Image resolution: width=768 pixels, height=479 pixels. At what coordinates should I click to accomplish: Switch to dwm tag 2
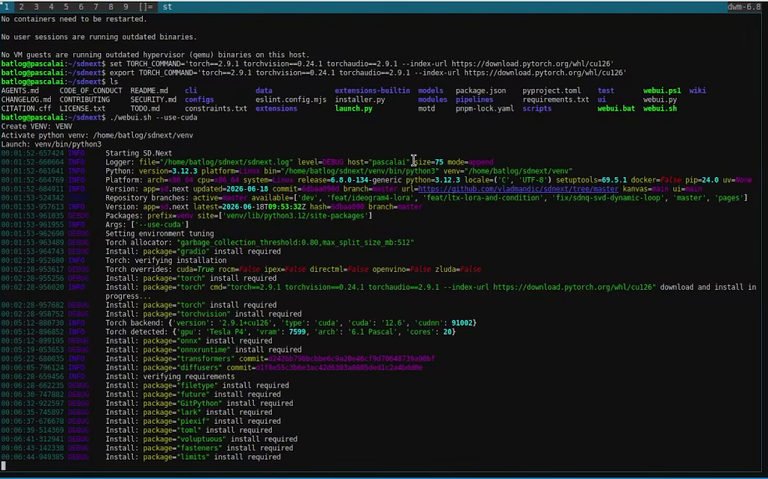click(x=22, y=7)
